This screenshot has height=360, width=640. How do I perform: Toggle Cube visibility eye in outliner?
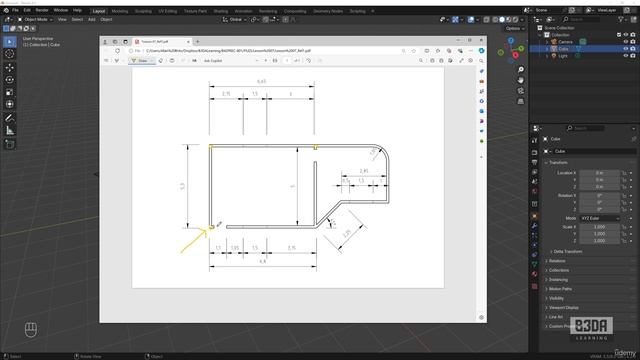click(x=626, y=49)
